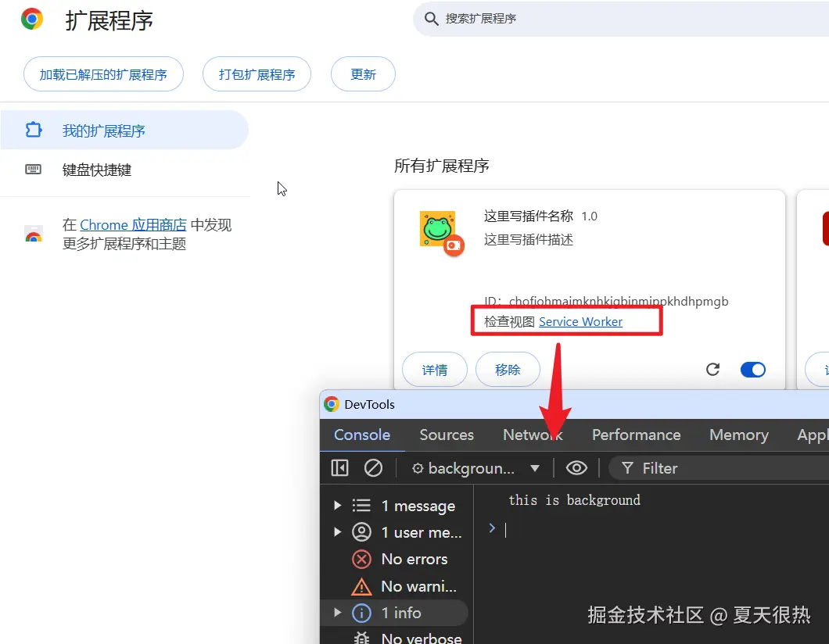The image size is (829, 644).
Task: Expand the 1 message group
Action: pos(337,506)
